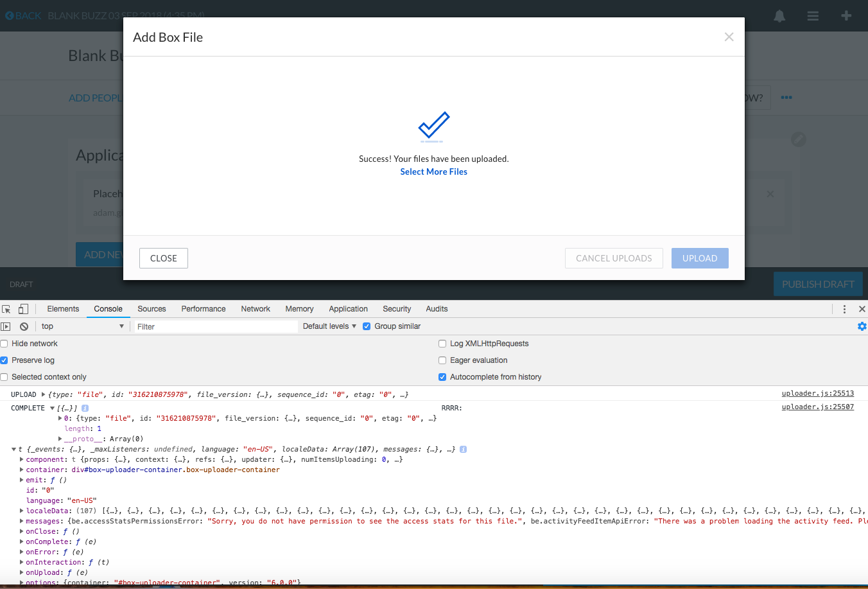
Task: Open the hamburger menu in the top bar
Action: tap(813, 15)
